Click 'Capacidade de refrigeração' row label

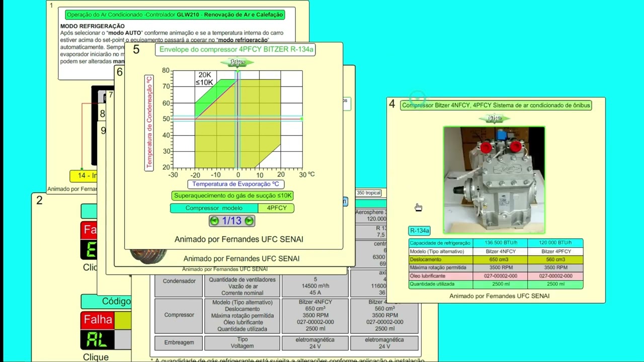[x=441, y=243]
